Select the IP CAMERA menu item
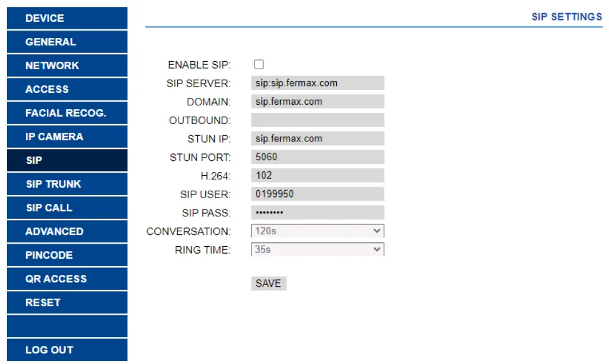609x364 pixels. pos(67,137)
